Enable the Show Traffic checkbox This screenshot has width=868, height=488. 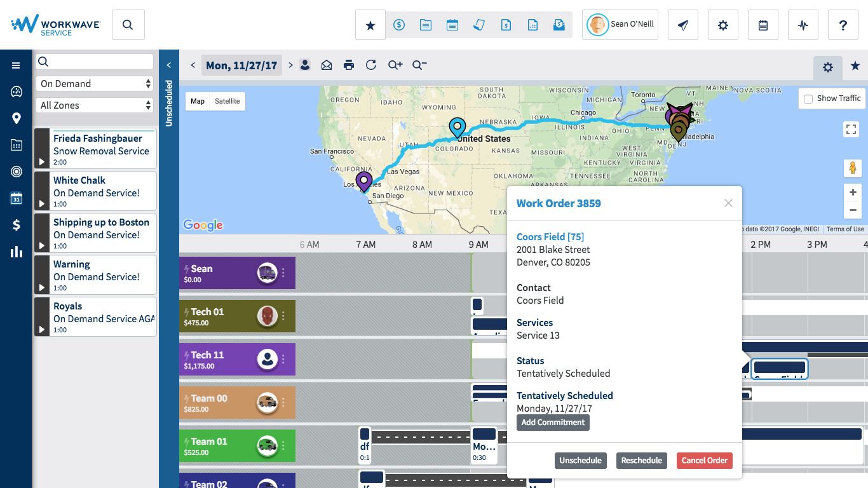(x=808, y=98)
